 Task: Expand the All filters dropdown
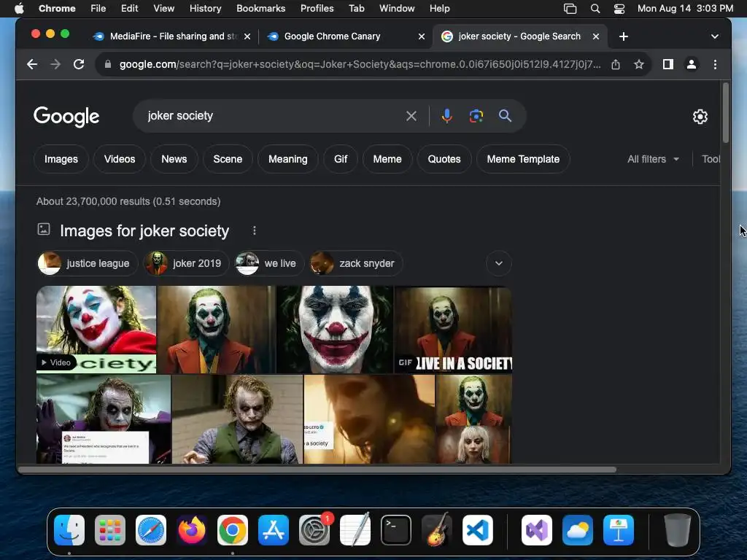point(653,159)
